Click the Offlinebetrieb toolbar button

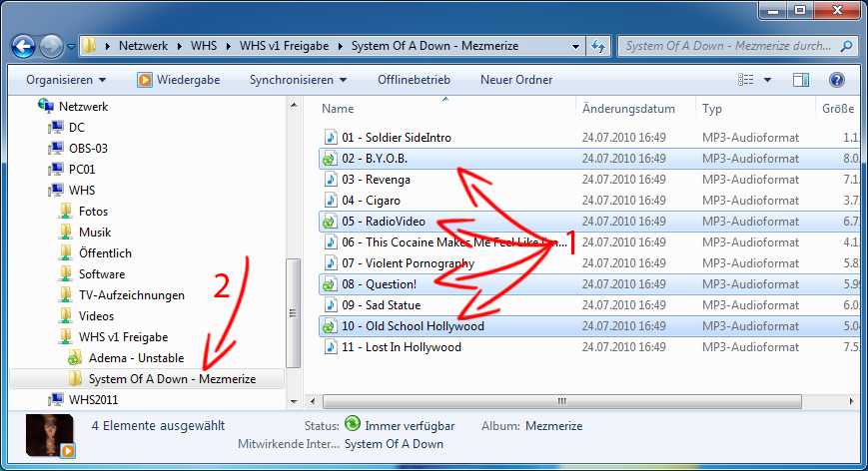pyautogui.click(x=414, y=80)
